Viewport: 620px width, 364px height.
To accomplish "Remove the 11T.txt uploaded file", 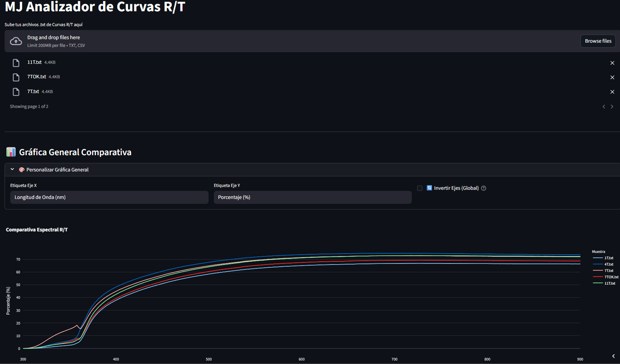I will coord(612,63).
